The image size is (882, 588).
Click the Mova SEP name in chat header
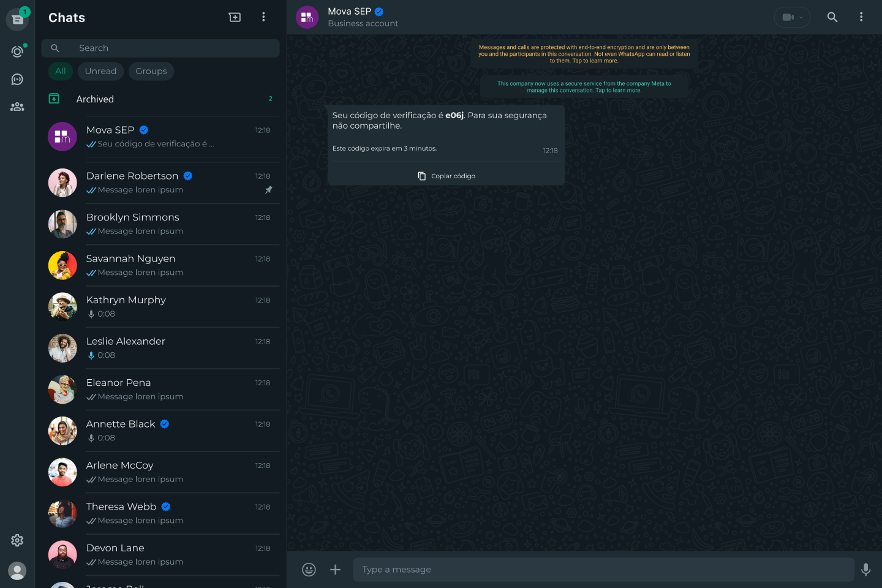349,12
